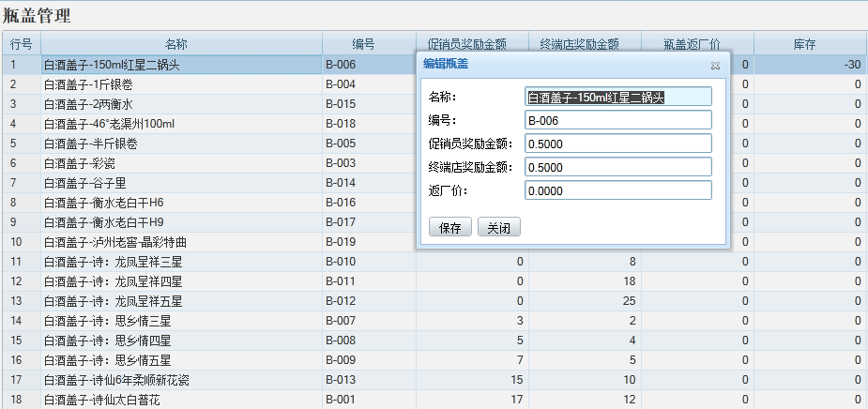Sort by the 终端店奖励金额 column header
868x409 pixels.
tap(585, 44)
